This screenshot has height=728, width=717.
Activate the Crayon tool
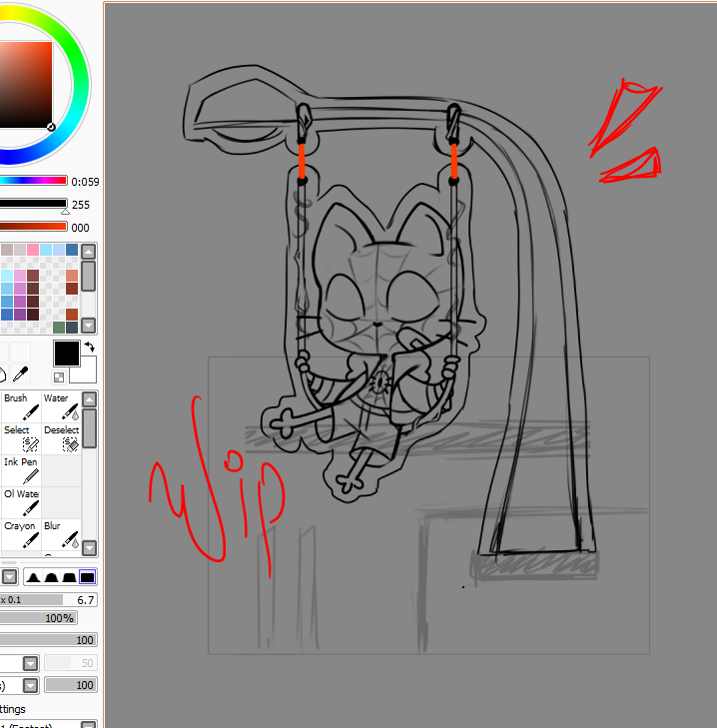21,535
